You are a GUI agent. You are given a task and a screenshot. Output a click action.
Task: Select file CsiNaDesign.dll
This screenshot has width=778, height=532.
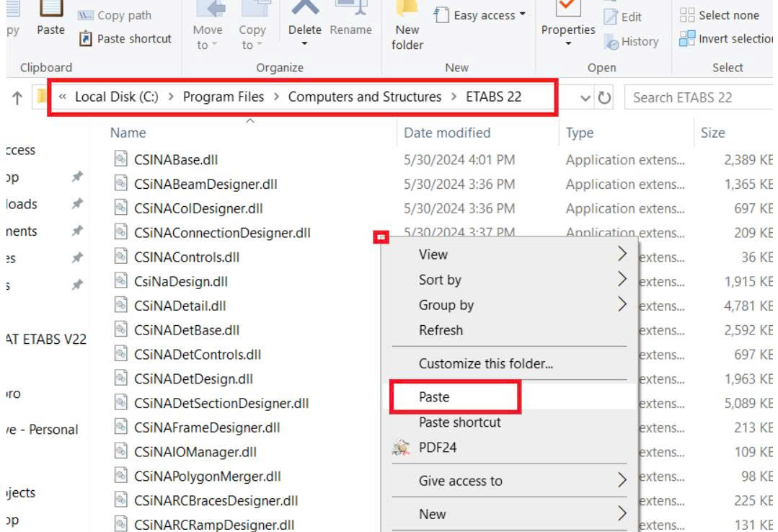click(180, 281)
